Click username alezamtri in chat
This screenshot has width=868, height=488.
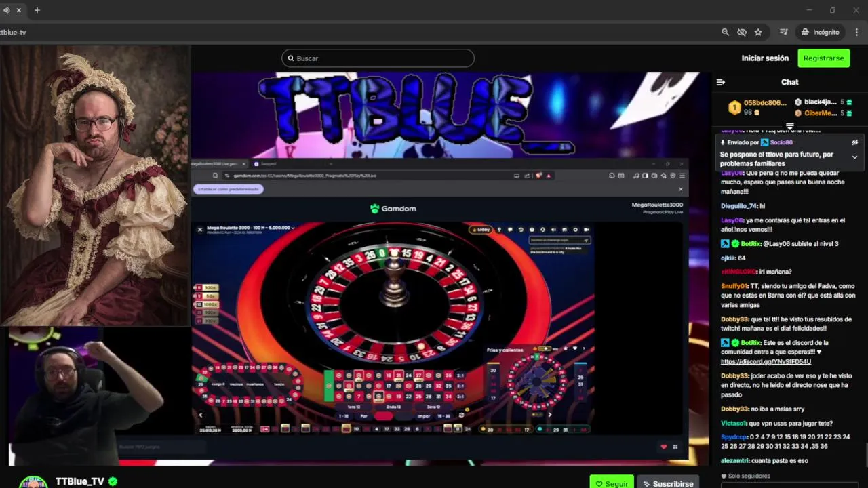[734, 461]
